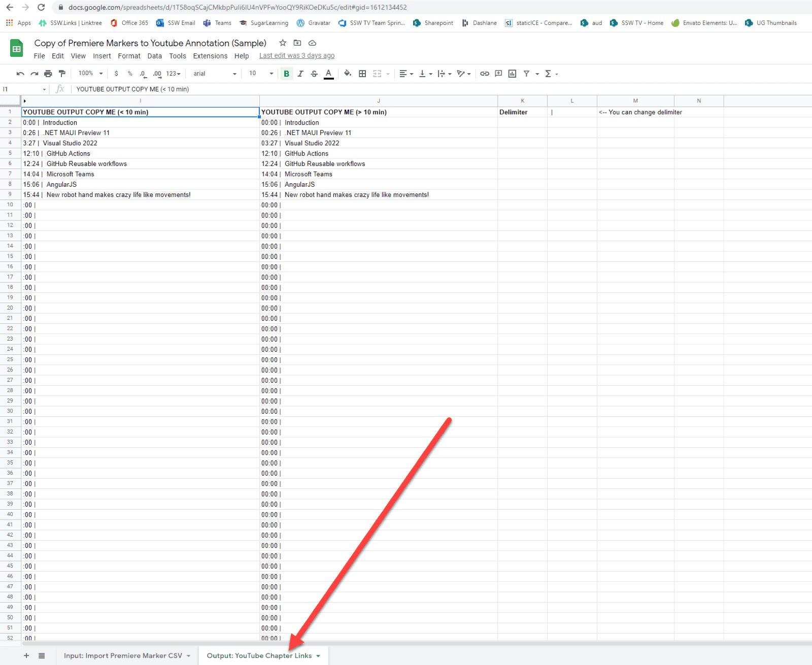The height and width of the screenshot is (665, 812).
Task: Select the Paint format tool
Action: pos(62,74)
